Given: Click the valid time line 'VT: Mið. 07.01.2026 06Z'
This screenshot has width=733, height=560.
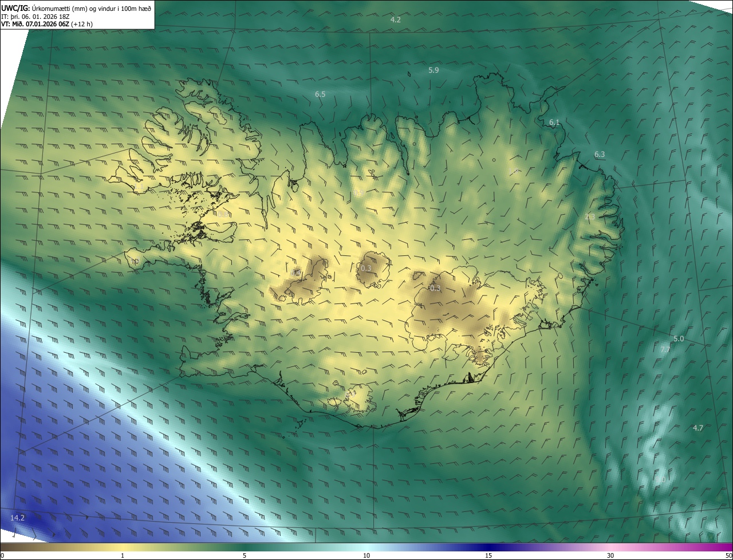Looking at the screenshot, I should 36,25.
